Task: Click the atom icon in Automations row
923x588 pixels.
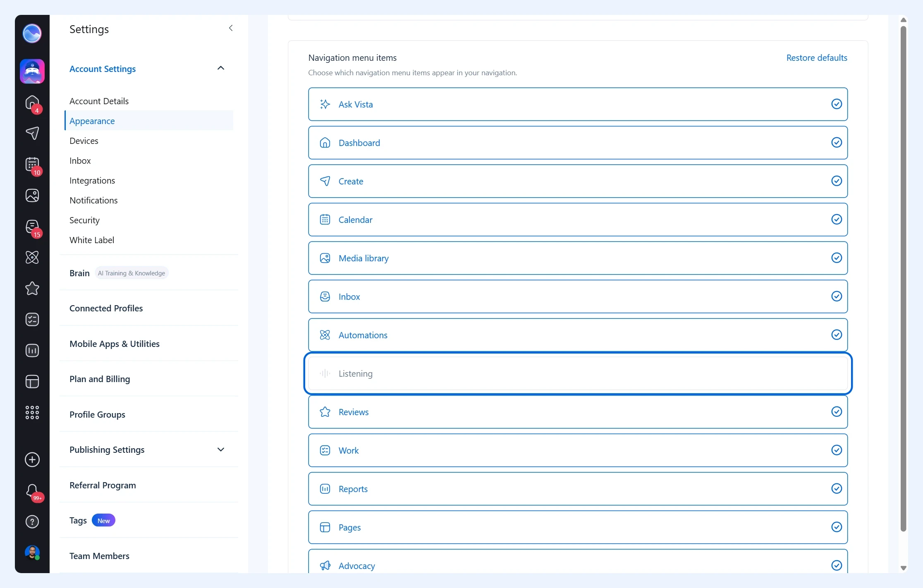Action: tap(325, 335)
